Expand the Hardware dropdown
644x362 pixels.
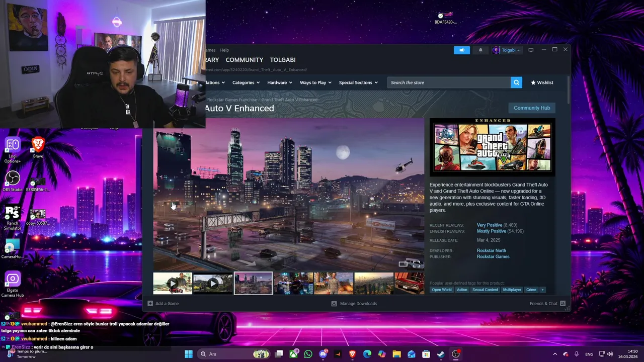(x=279, y=82)
